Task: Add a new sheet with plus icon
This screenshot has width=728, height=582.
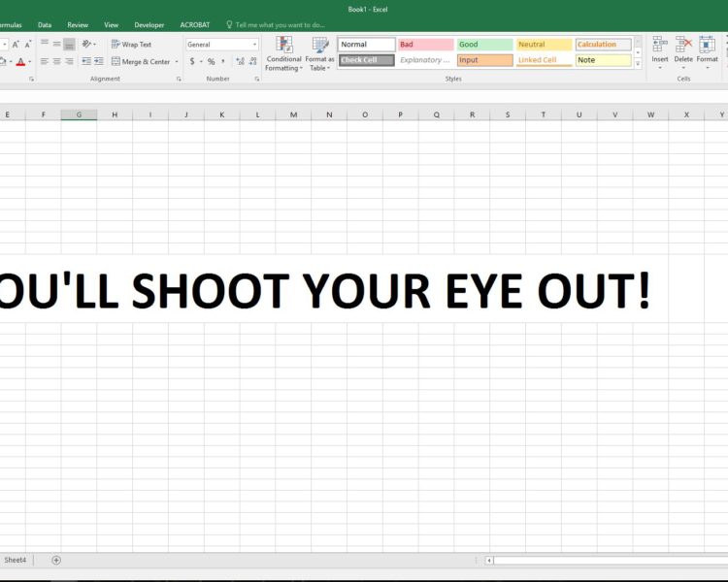Action: [x=56, y=561]
